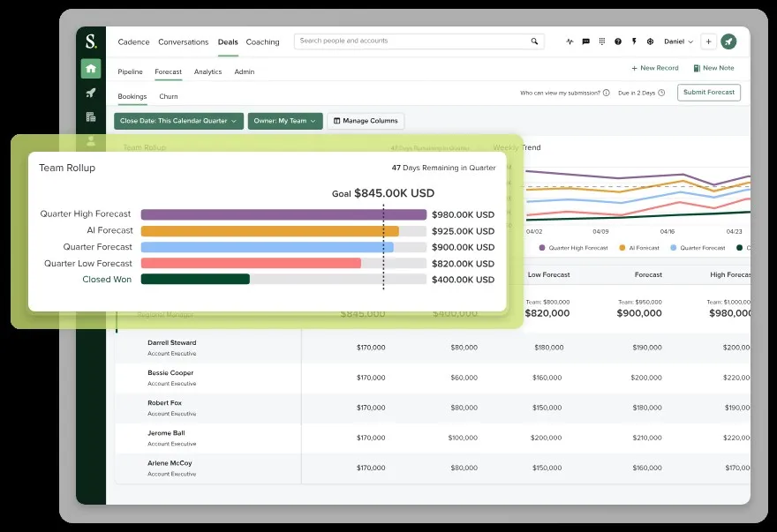Click the Manage Columns button
This screenshot has width=777, height=532.
click(x=366, y=121)
